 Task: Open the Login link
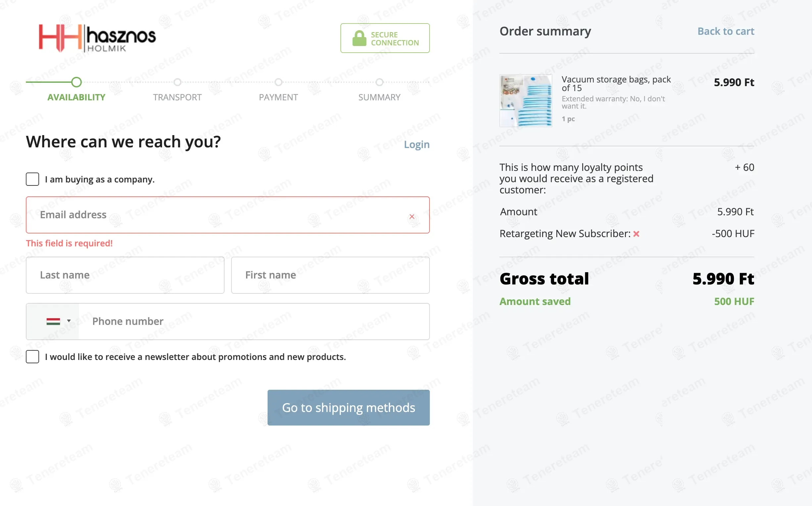click(x=417, y=145)
